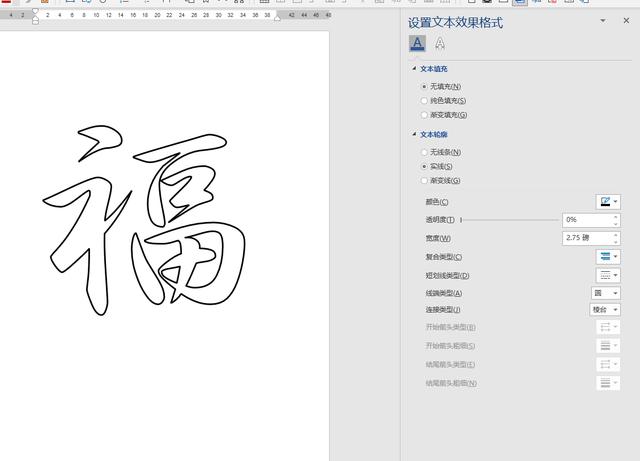The image size is (640, 461).
Task: Click the 0% transparency value field
Action: tap(587, 220)
